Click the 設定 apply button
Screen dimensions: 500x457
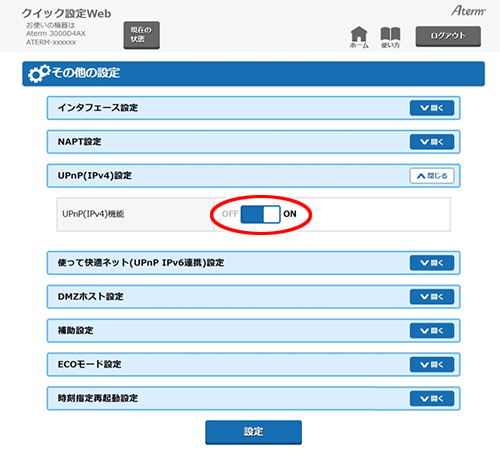tap(253, 432)
